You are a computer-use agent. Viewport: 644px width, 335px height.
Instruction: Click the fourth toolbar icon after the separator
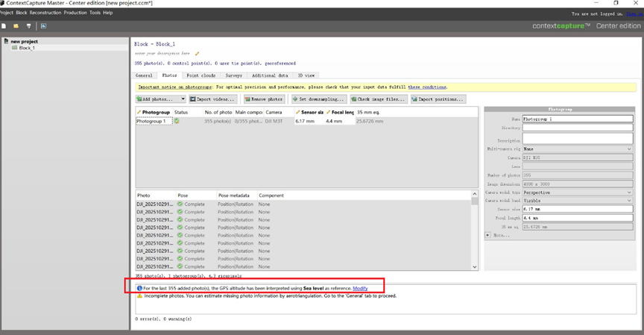[43, 26]
